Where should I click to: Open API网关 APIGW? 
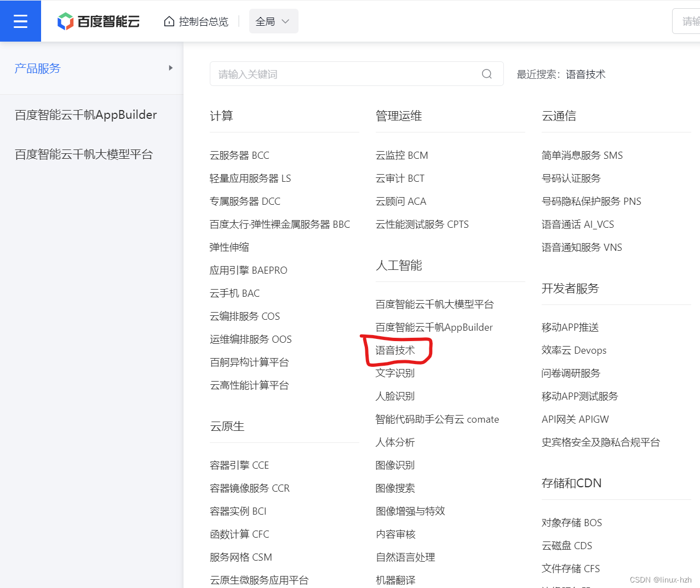click(x=575, y=419)
